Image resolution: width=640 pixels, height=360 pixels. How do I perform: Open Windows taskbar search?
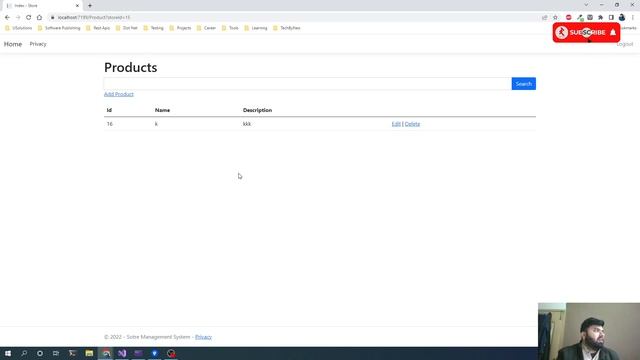click(x=24, y=353)
